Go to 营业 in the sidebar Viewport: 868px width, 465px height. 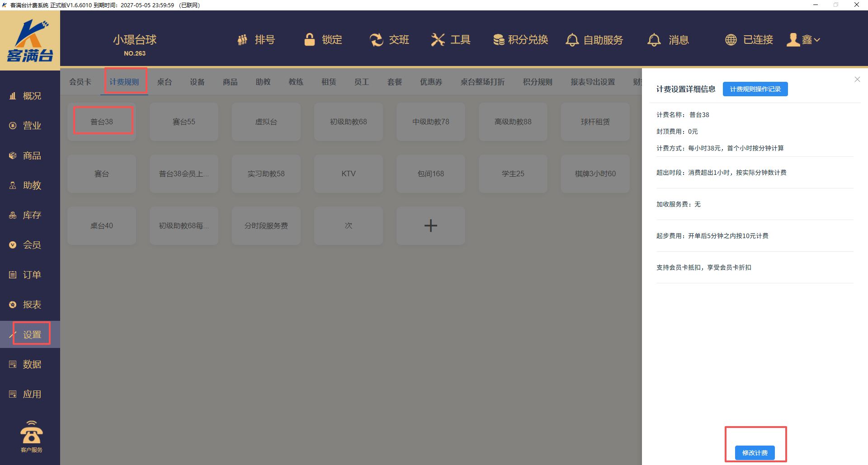[32, 126]
